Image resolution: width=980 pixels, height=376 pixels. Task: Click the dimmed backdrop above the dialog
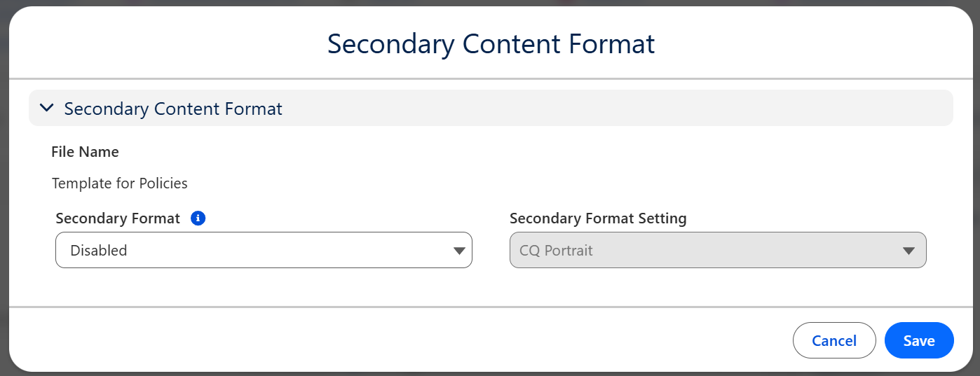491,3
